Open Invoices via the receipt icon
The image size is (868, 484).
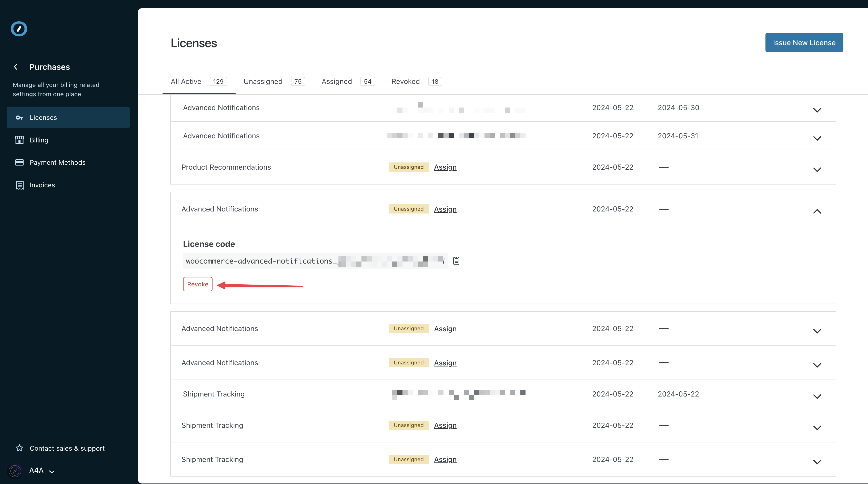point(19,185)
